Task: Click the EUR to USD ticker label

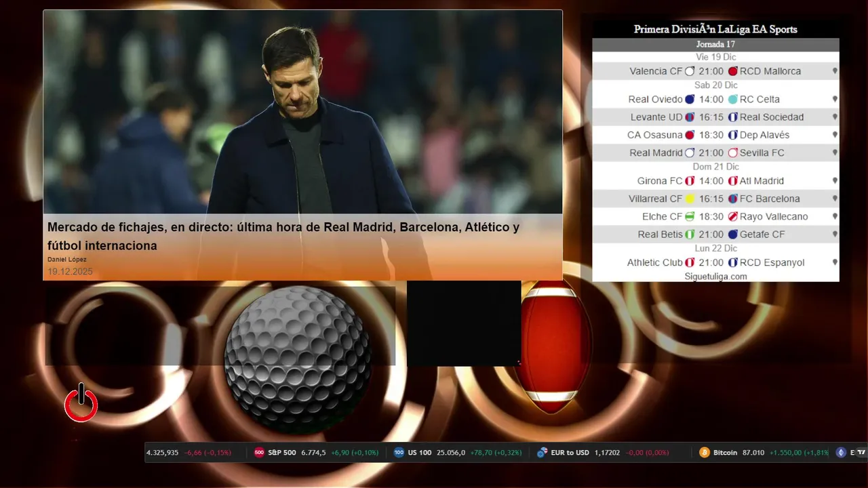Action: point(570,453)
